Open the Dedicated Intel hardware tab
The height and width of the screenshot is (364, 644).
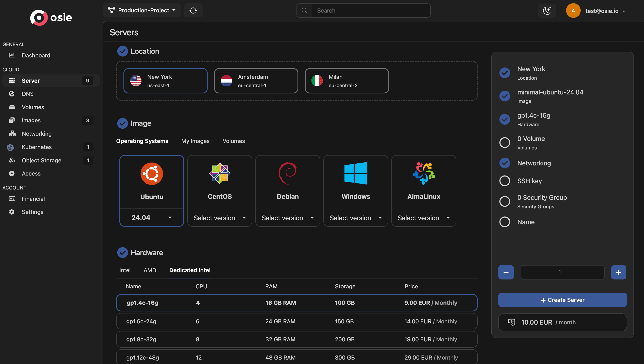click(190, 270)
